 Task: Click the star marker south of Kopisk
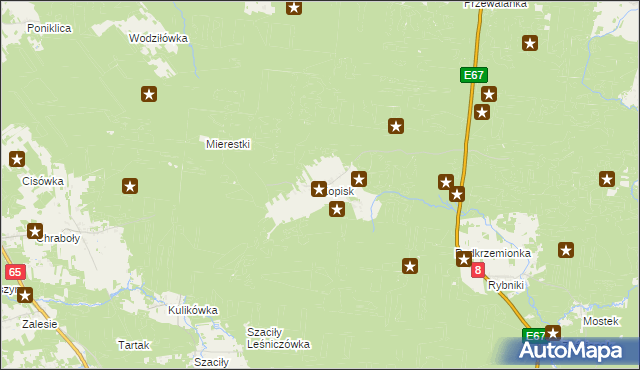point(337,209)
